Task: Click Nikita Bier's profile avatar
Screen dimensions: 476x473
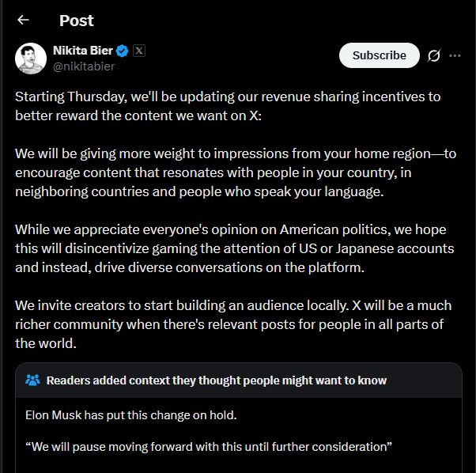Action: click(31, 59)
